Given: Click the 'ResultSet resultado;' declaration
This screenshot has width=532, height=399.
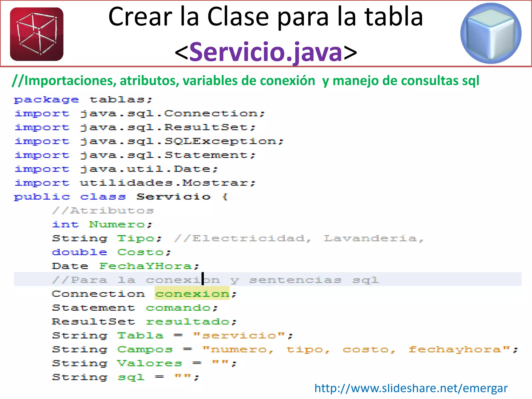Looking at the screenshot, I should [144, 322].
